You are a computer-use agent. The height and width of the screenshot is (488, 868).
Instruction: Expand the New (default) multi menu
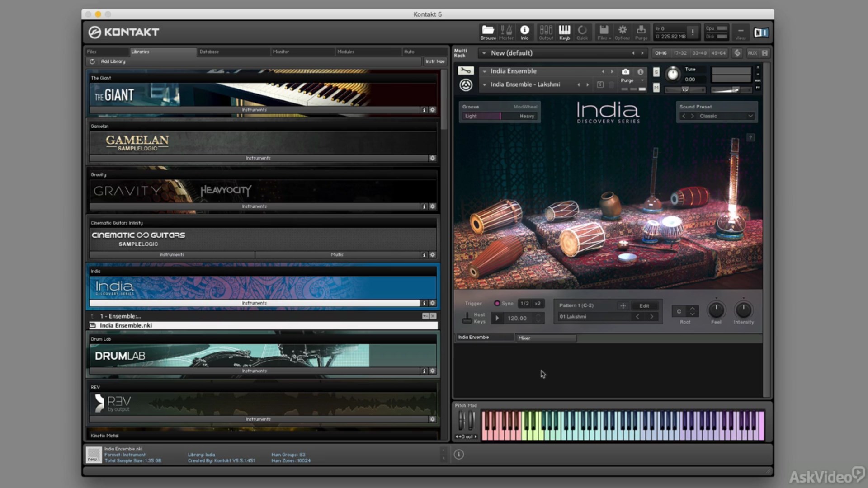[484, 53]
